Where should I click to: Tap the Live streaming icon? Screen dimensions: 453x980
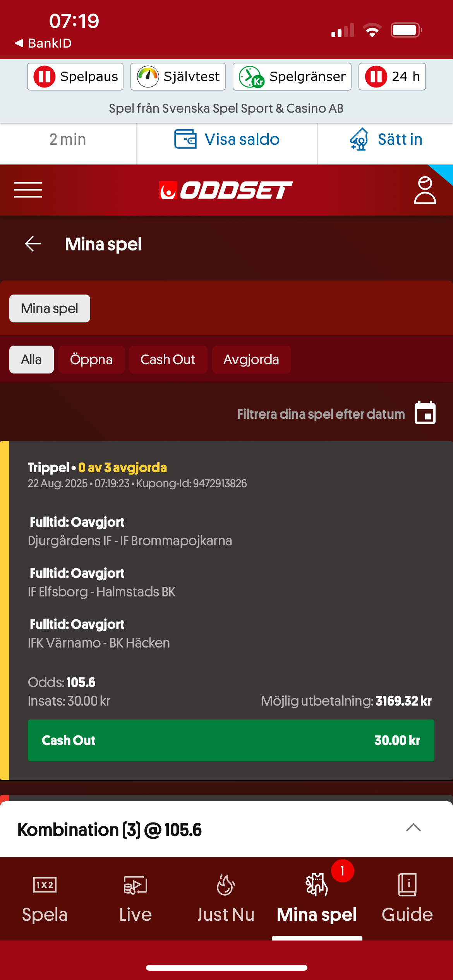click(x=136, y=885)
